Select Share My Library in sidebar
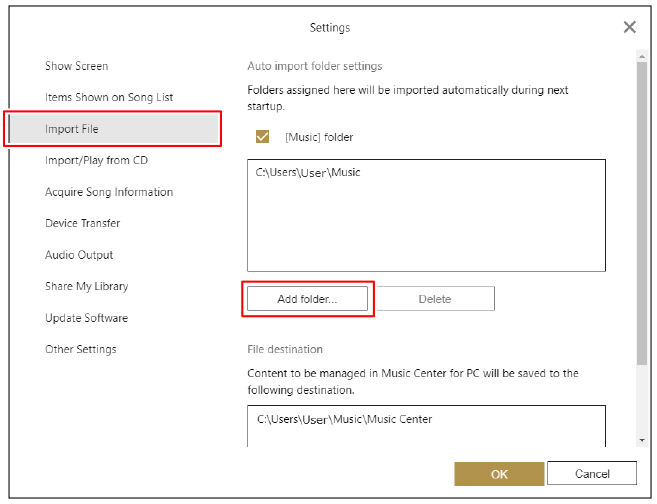This screenshot has width=657, height=504. (x=86, y=286)
